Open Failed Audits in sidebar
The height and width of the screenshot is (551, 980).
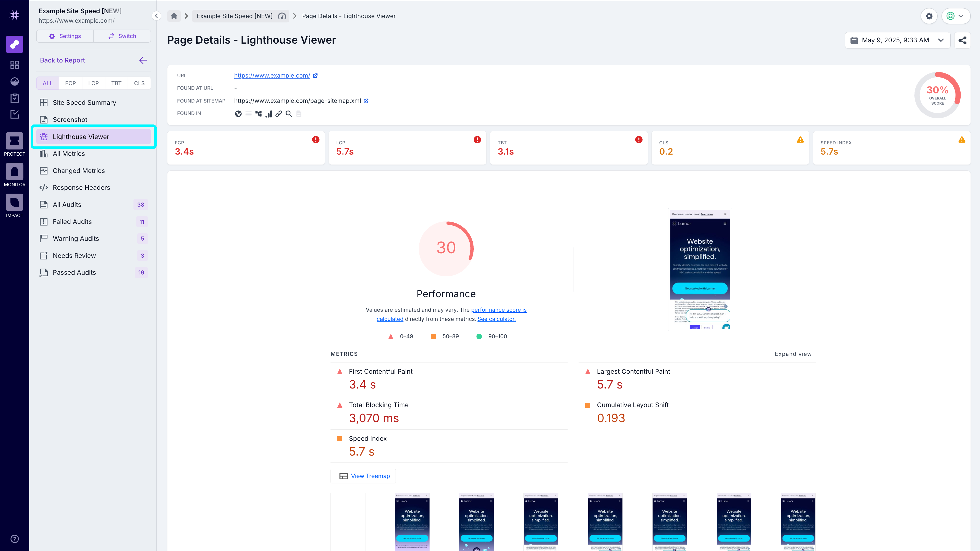pyautogui.click(x=94, y=222)
